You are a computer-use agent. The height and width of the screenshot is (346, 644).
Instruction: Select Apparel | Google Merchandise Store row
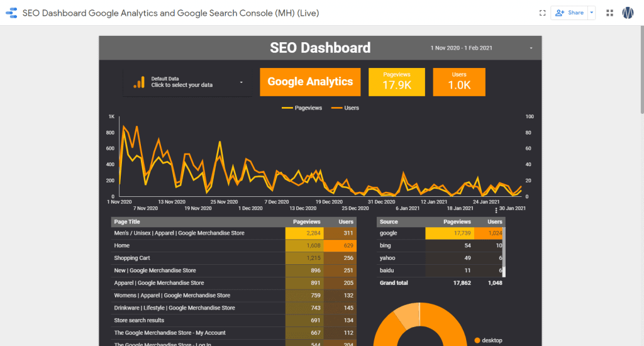pos(234,283)
